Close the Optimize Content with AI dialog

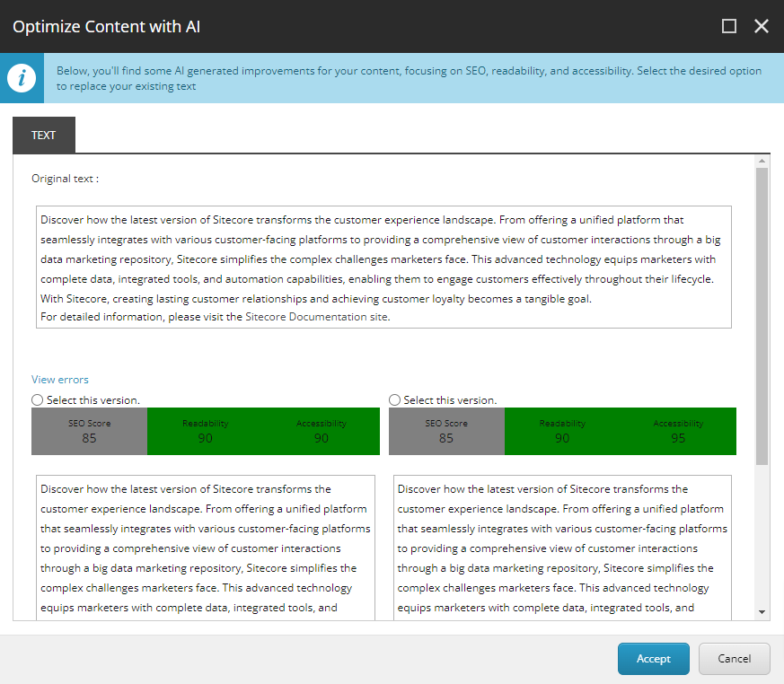(762, 26)
